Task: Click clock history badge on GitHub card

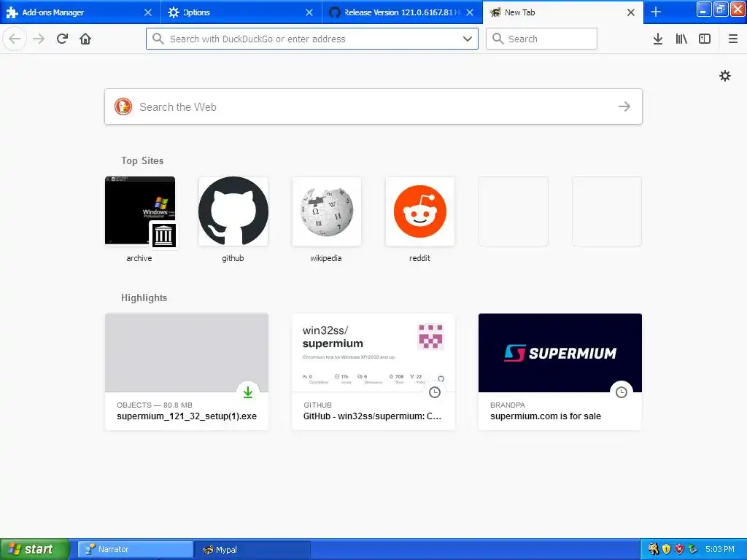Action: [435, 392]
